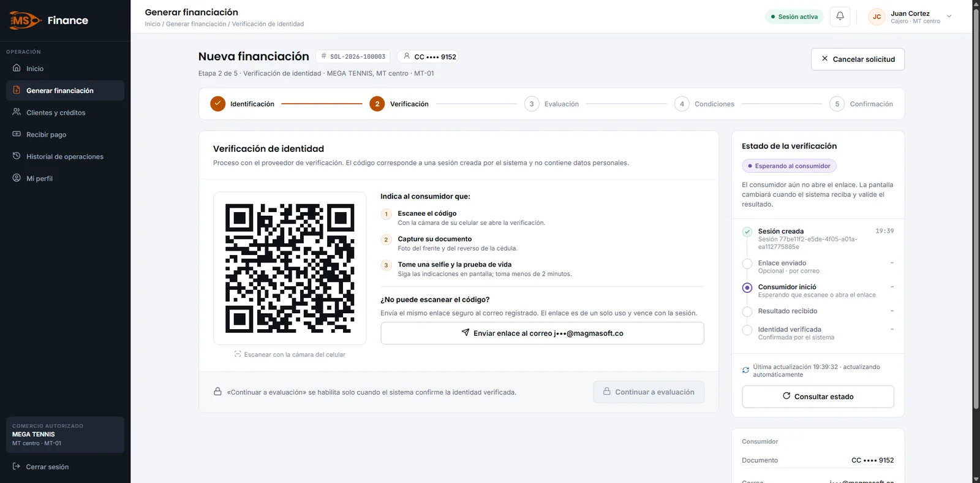
Task: Click the Mi perfil user icon
Action: coord(17,178)
